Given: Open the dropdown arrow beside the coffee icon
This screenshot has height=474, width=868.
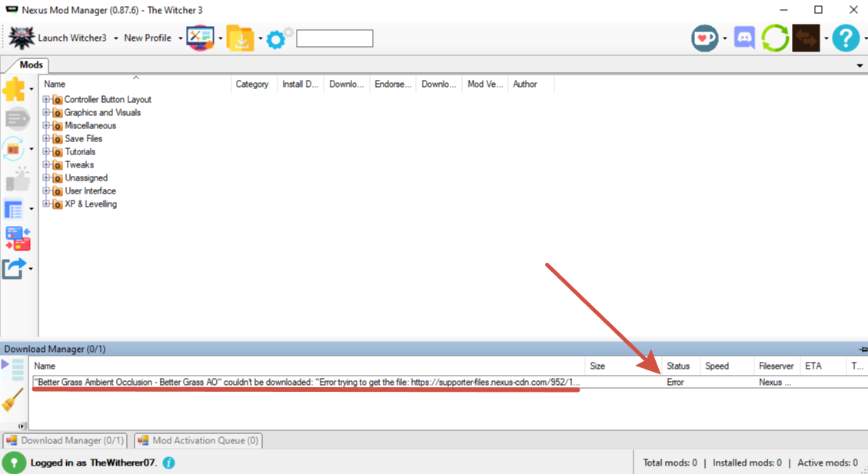Looking at the screenshot, I should tap(725, 38).
